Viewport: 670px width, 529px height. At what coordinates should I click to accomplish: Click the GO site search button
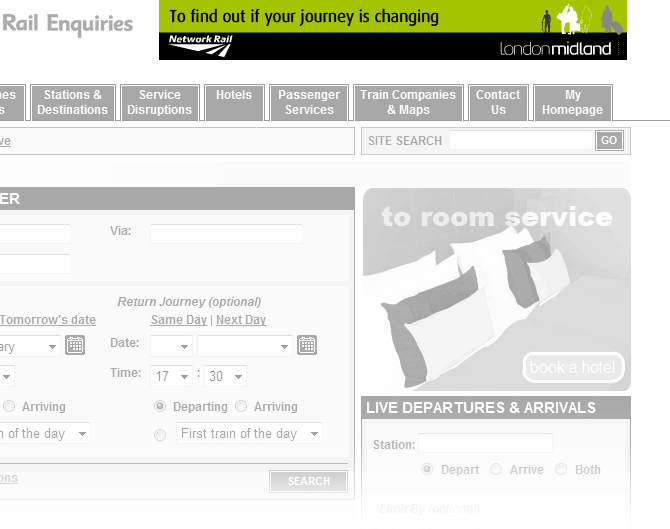click(x=609, y=141)
